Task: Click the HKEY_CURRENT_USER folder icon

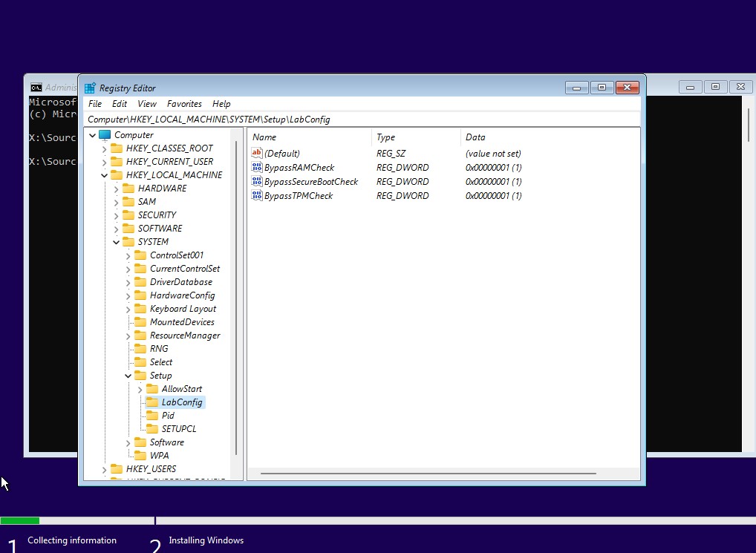Action: coord(116,161)
